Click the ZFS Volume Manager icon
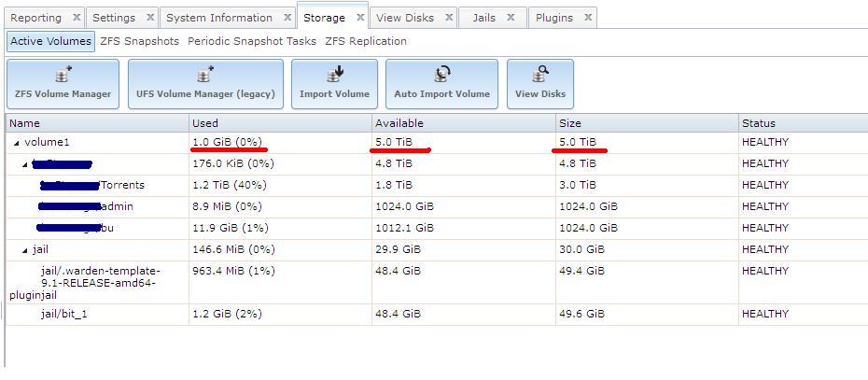Screen dimensions: 868x380 63,77
